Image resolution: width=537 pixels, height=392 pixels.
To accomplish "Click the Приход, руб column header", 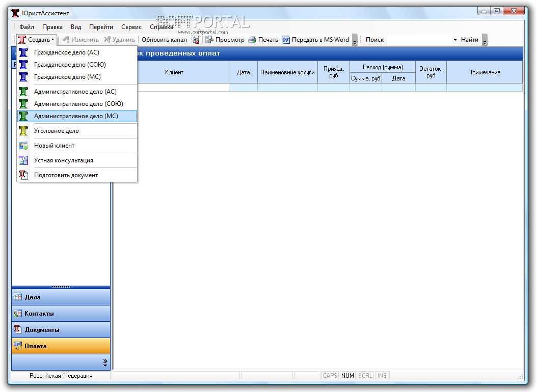I will 334,72.
